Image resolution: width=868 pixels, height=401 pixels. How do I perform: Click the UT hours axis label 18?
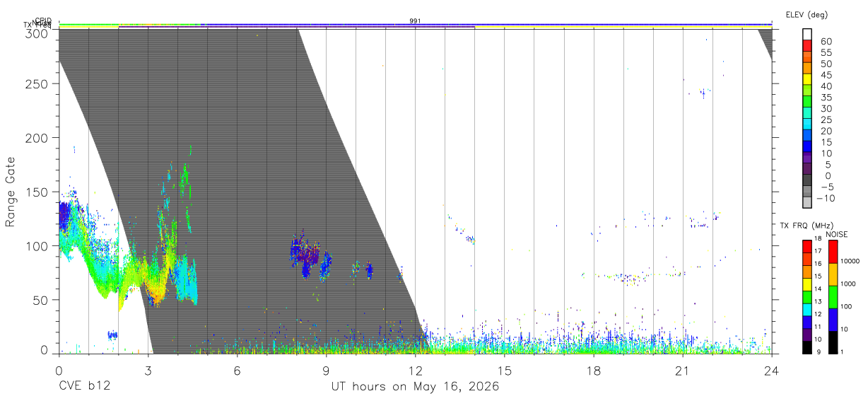594,370
